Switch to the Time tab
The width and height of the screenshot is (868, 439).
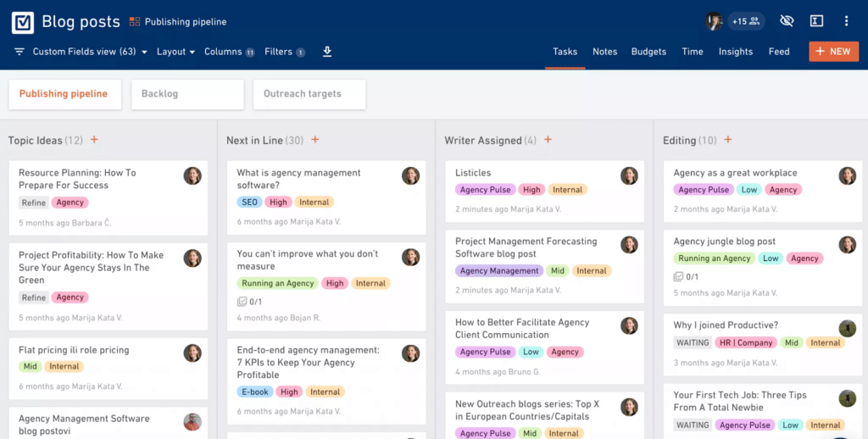click(693, 52)
